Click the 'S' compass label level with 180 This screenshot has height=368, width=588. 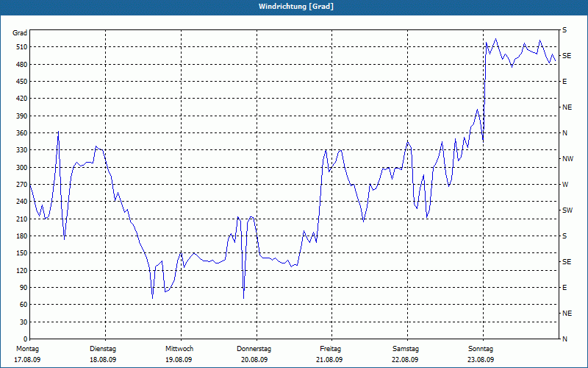[x=564, y=236]
